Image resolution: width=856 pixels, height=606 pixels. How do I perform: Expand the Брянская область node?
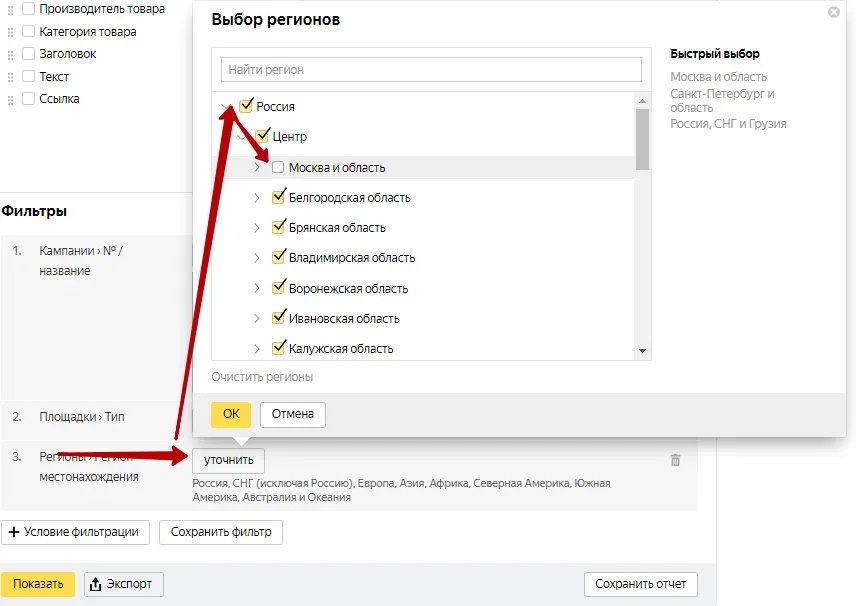257,228
